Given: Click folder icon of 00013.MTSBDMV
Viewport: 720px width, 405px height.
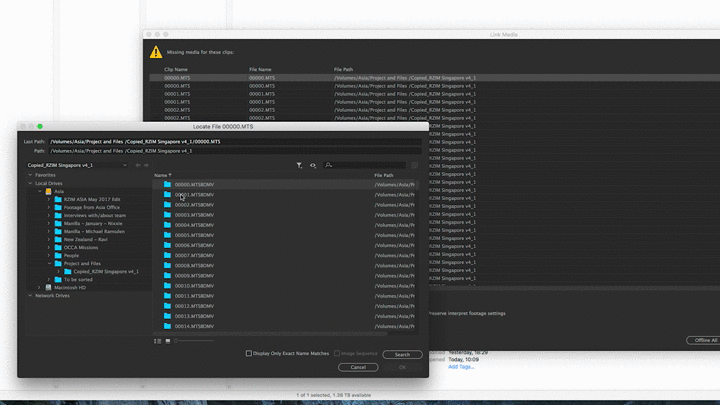Looking at the screenshot, I should point(167,316).
